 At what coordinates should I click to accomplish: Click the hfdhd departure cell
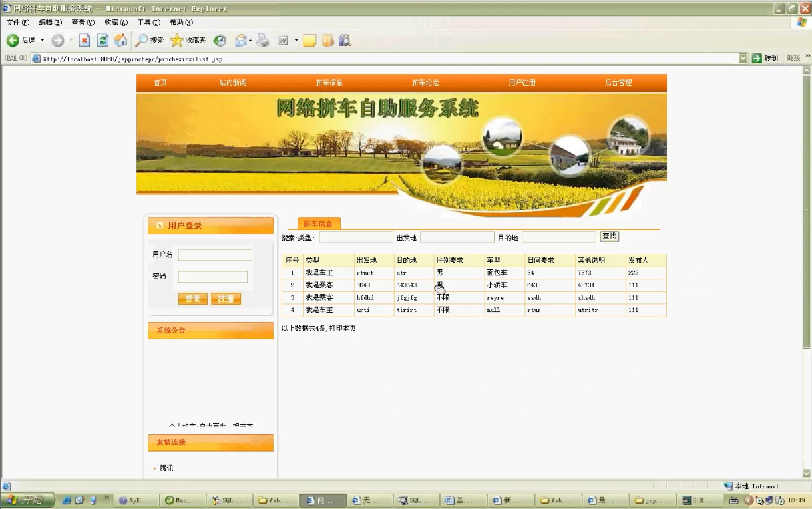click(374, 297)
